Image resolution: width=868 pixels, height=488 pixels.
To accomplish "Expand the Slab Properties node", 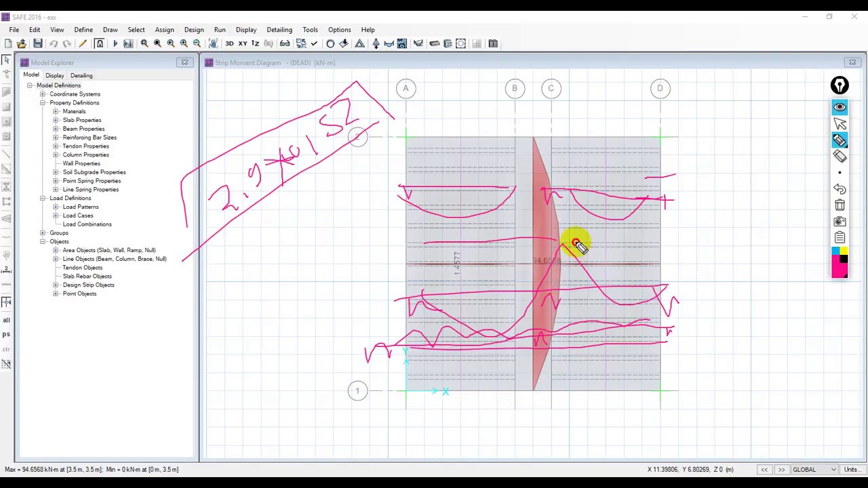I will tap(56, 120).
